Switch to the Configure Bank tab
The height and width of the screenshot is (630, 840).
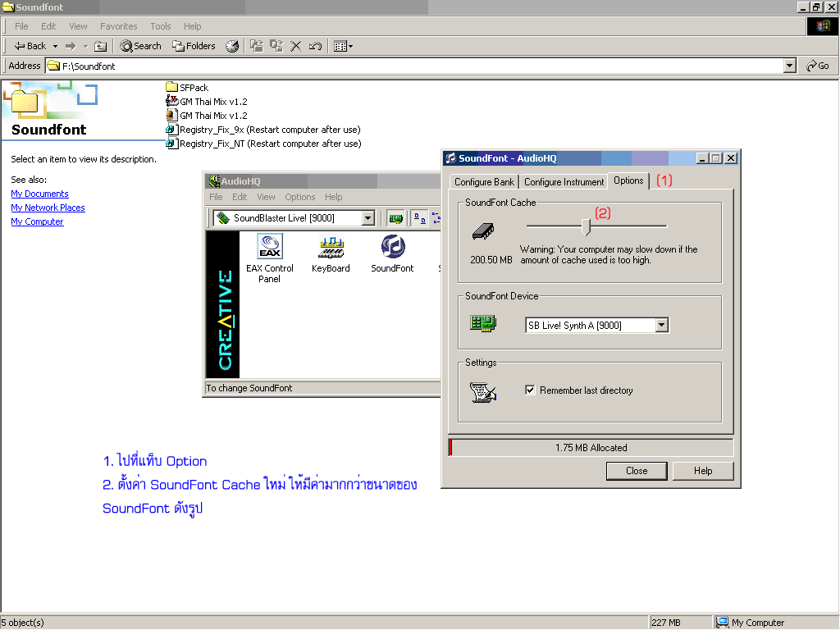coord(484,182)
